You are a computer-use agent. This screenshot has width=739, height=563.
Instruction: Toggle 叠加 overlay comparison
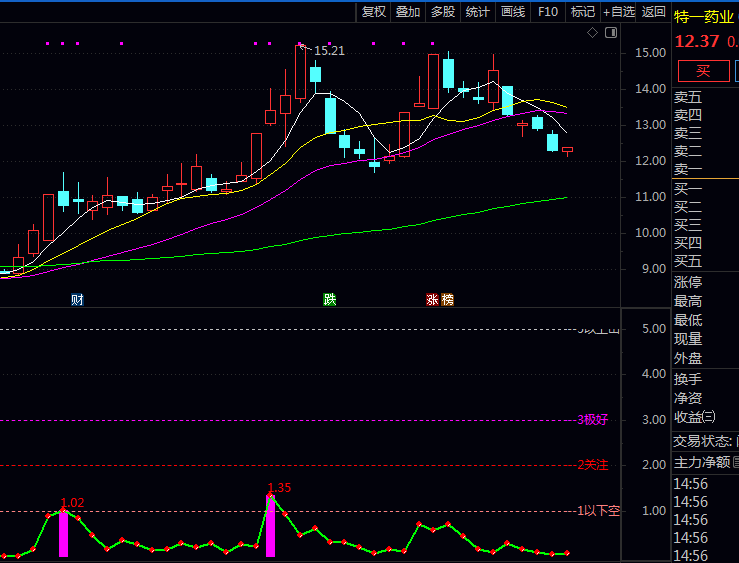(x=408, y=12)
